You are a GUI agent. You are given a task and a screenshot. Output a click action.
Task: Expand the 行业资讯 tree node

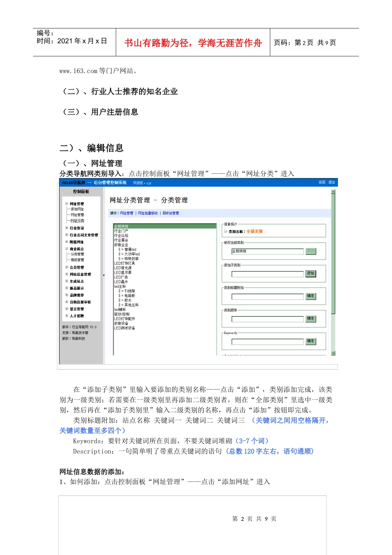[x=67, y=228]
